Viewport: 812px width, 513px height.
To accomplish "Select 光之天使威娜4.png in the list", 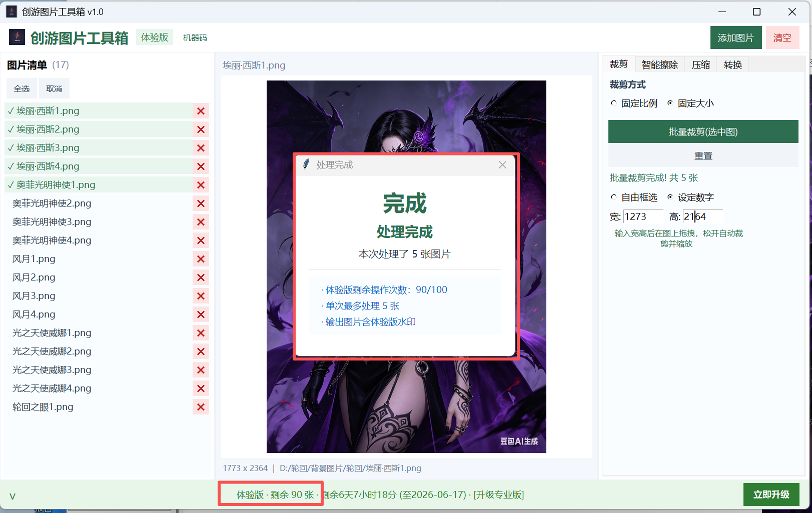I will (x=99, y=388).
